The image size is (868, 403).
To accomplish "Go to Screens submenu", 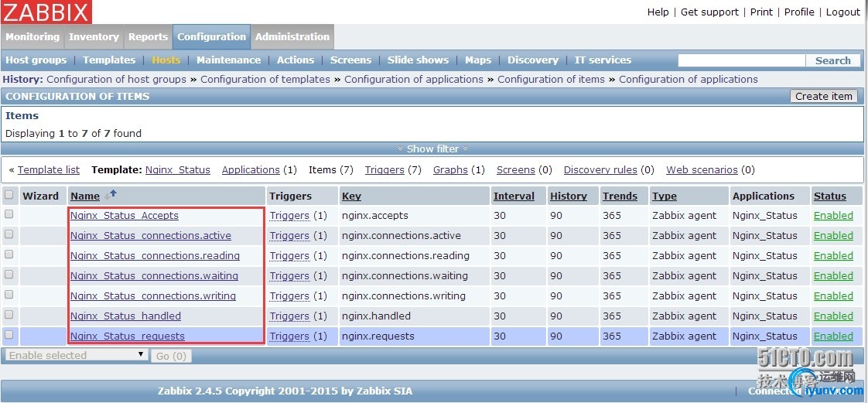I will (x=351, y=60).
